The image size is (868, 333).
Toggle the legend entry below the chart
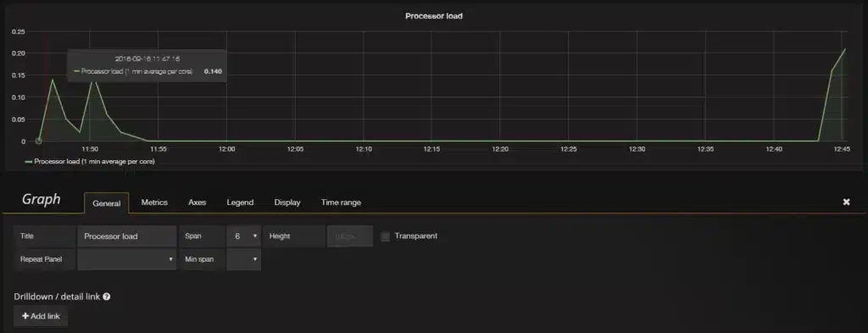[90, 162]
